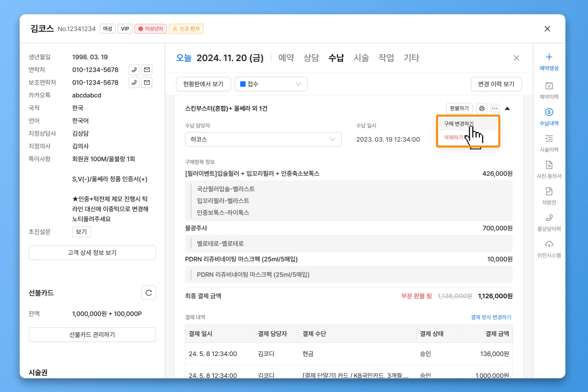Switch to the 예약 tab

286,58
